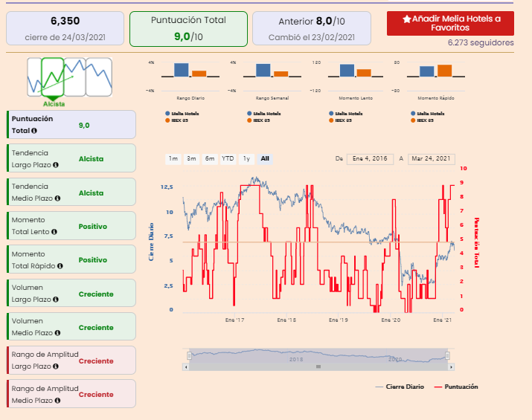Toggle IBEX 35 legend in Rango Diario chart

click(x=177, y=120)
